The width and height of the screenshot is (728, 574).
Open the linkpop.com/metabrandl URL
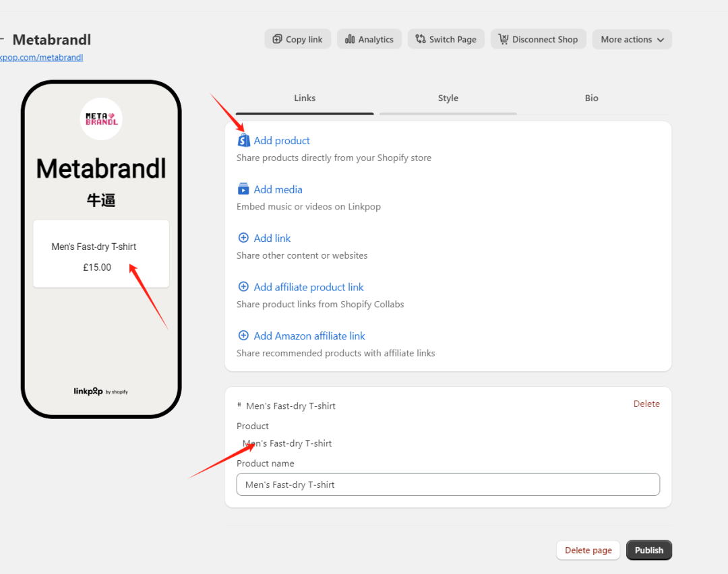pyautogui.click(x=41, y=57)
